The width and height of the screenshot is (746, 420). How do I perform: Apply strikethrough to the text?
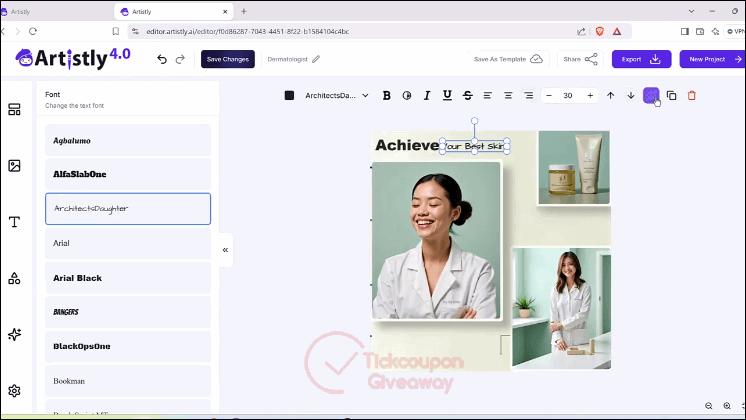click(468, 96)
